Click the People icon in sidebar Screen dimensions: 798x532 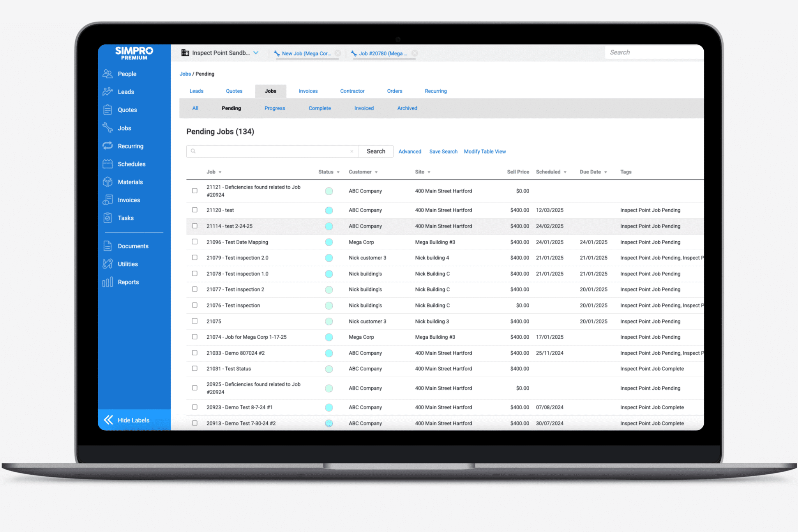(108, 74)
